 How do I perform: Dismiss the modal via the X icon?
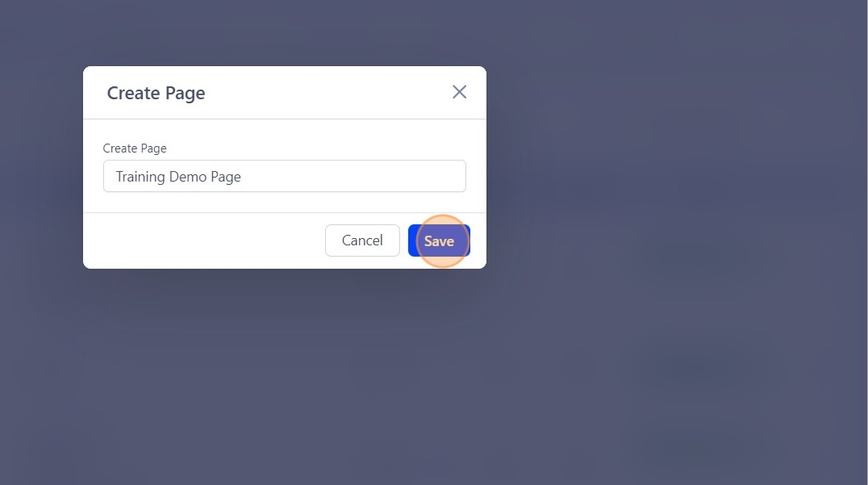point(460,92)
